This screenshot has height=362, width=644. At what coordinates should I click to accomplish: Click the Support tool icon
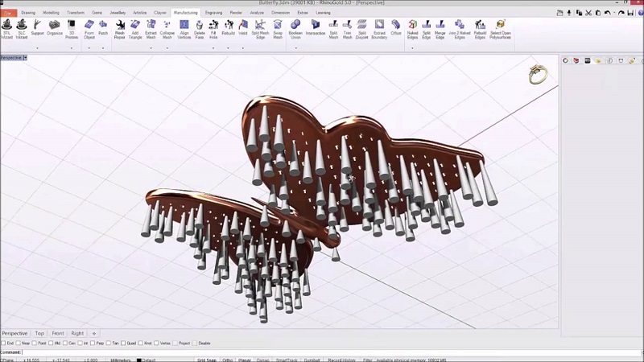[37, 28]
